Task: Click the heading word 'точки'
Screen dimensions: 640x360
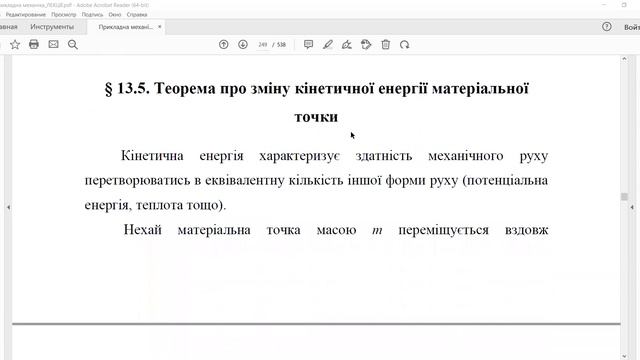Action: [316, 117]
